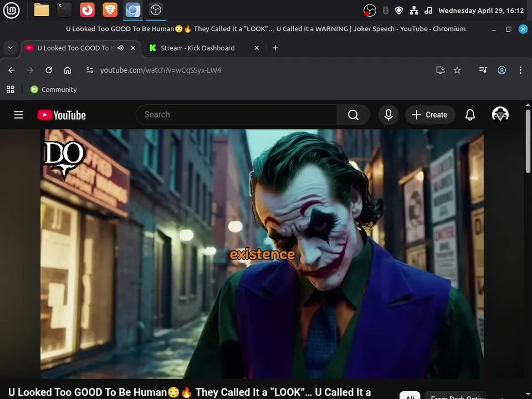Go to the YouTube home logo
The height and width of the screenshot is (399, 532).
[x=62, y=115]
